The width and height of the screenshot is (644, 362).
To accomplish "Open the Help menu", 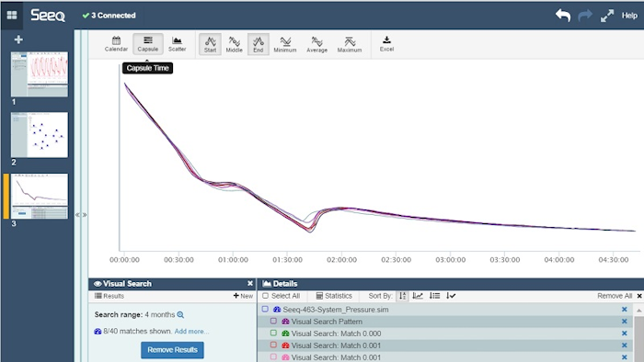I will point(629,16).
